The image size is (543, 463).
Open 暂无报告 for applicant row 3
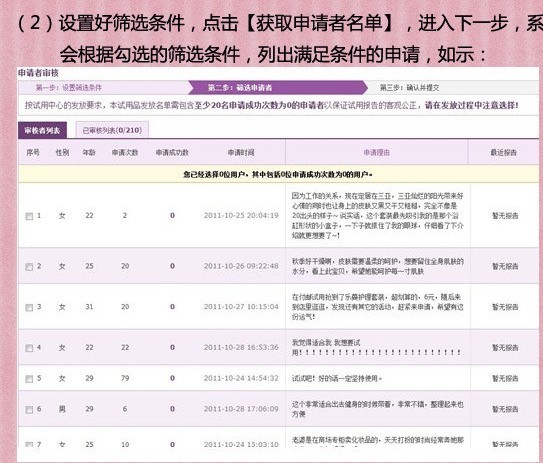coord(505,307)
